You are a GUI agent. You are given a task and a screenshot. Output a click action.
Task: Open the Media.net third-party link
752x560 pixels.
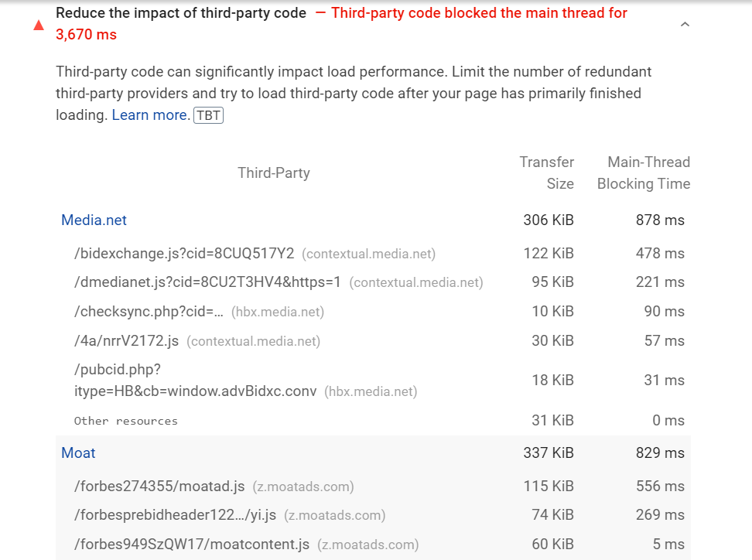coord(94,220)
